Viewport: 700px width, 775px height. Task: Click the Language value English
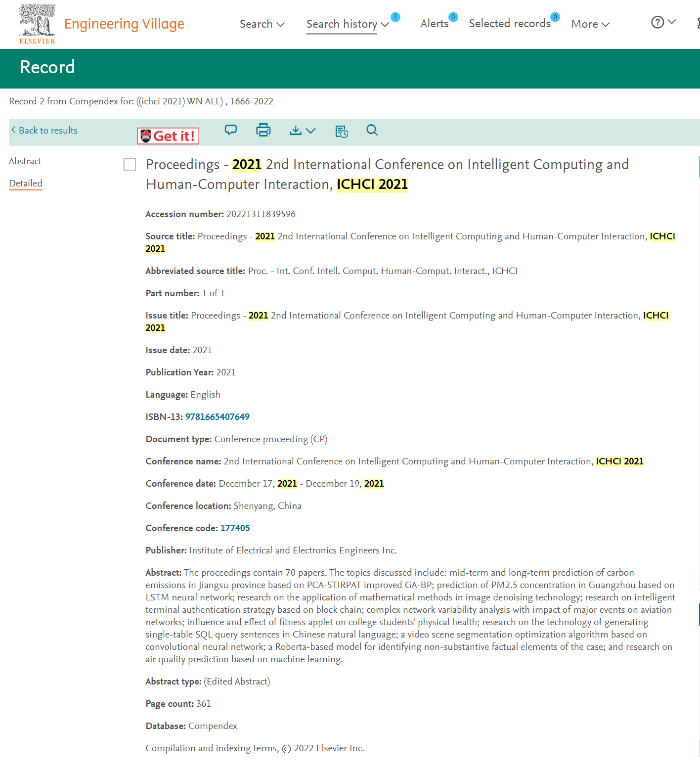point(206,395)
